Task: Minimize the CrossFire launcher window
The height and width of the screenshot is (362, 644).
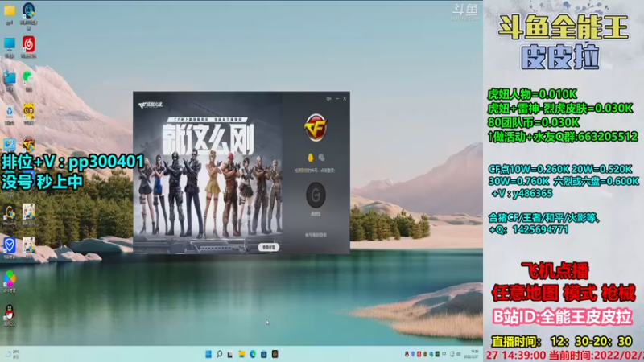Action: [337, 98]
